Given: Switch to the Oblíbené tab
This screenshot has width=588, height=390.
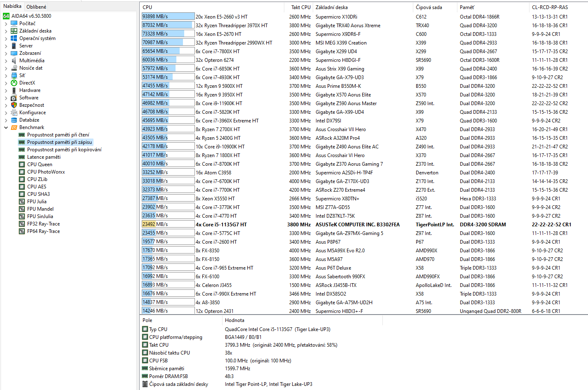Looking at the screenshot, I should [36, 7].
